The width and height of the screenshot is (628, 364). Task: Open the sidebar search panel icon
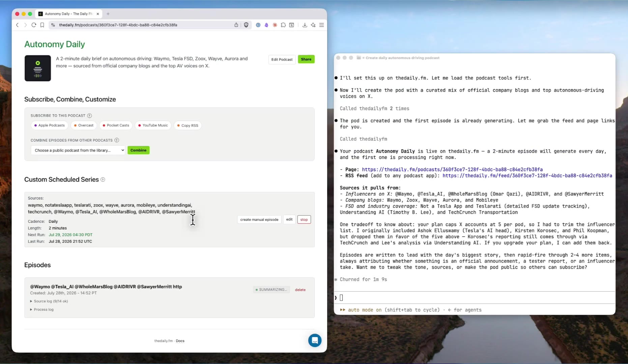pos(292,25)
